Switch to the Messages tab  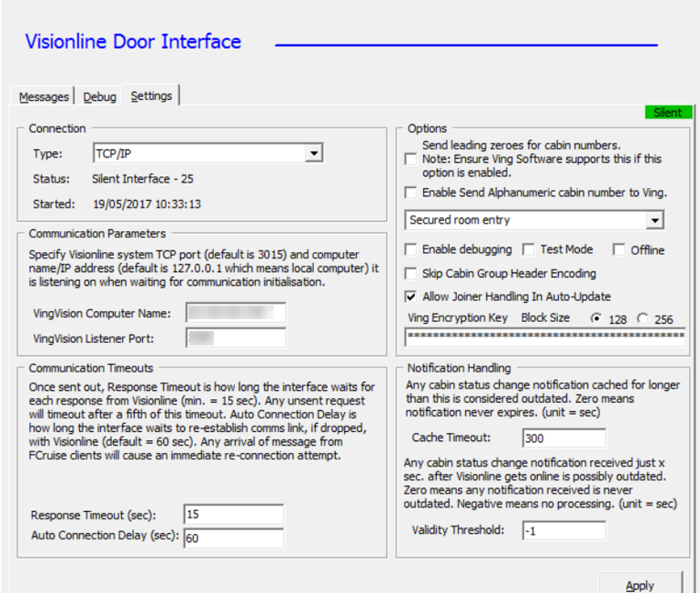pos(44,96)
